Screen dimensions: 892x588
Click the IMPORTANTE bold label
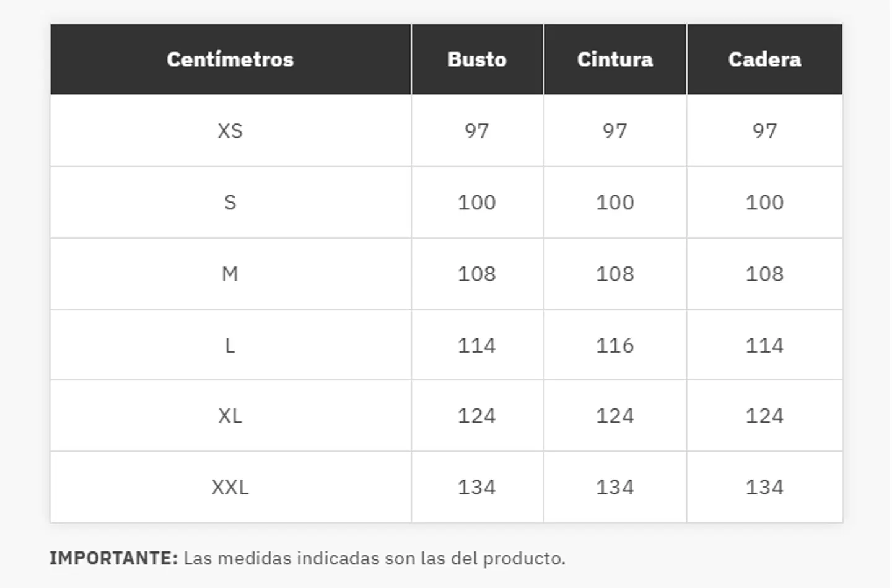pos(114,558)
